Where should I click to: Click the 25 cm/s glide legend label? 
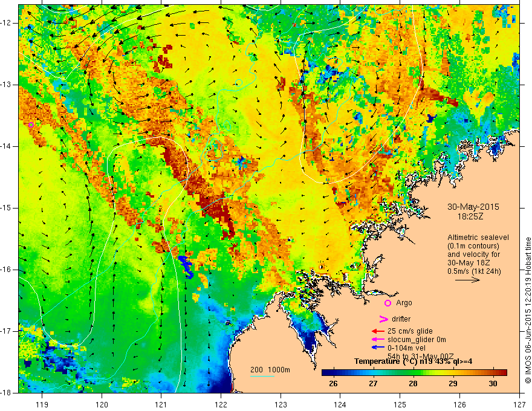tap(410, 331)
